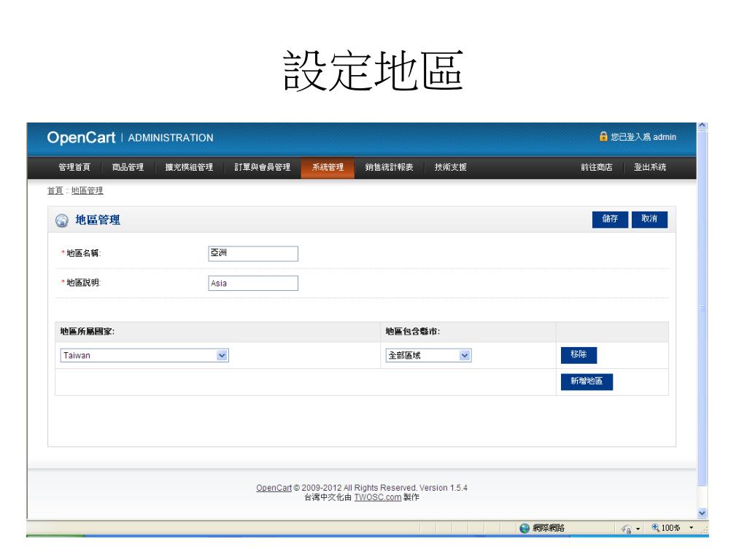747x560 pixels.
Task: Click 登出系統 to log out
Action: tap(650, 167)
